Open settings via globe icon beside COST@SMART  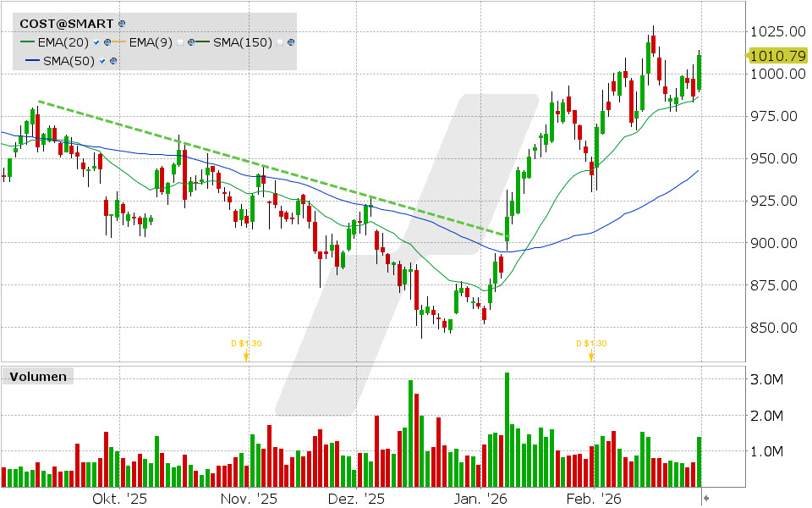coord(122,24)
